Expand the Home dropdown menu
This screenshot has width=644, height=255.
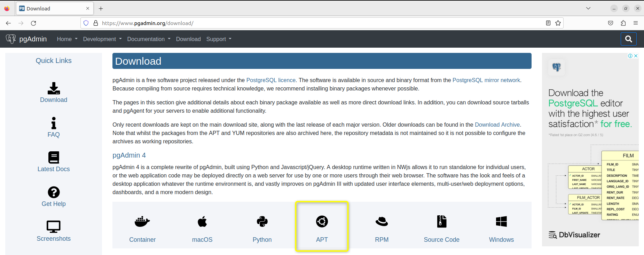(67, 39)
